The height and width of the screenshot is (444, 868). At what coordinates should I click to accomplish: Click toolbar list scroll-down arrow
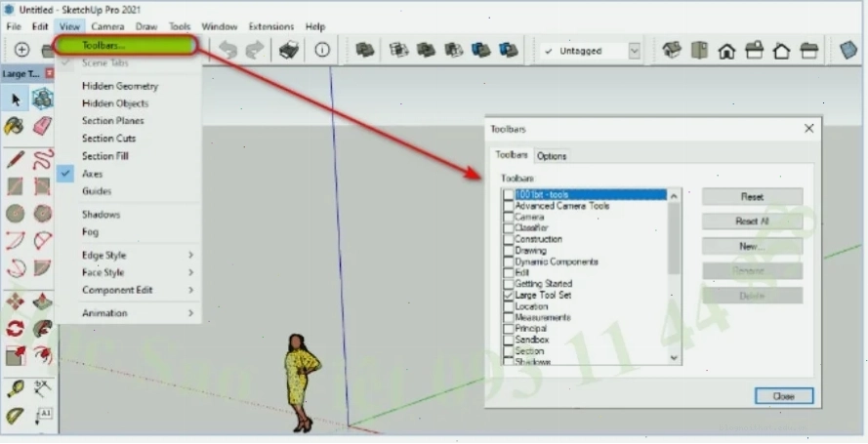click(x=674, y=358)
